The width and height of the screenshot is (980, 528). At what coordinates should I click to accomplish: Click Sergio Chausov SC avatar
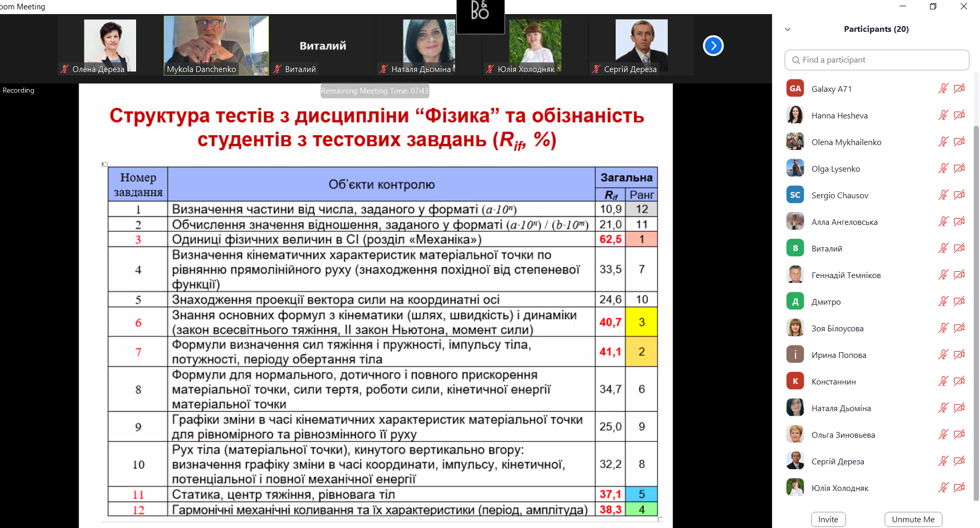[x=795, y=195]
